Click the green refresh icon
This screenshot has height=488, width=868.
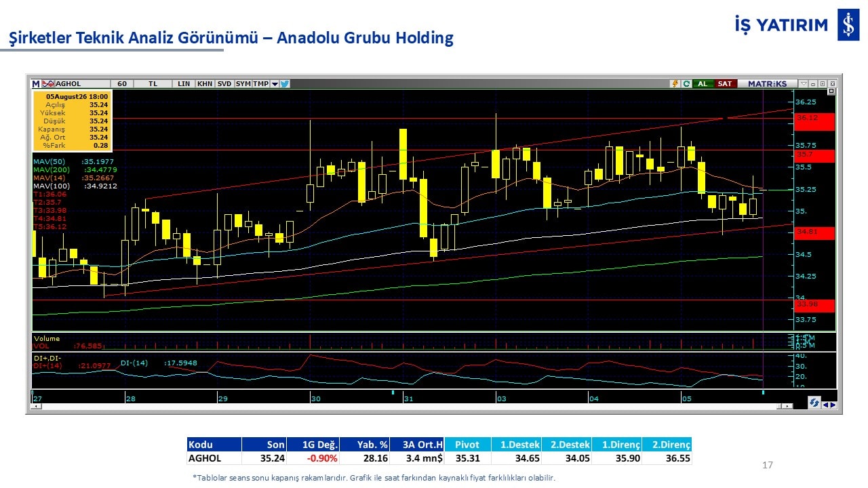point(686,84)
